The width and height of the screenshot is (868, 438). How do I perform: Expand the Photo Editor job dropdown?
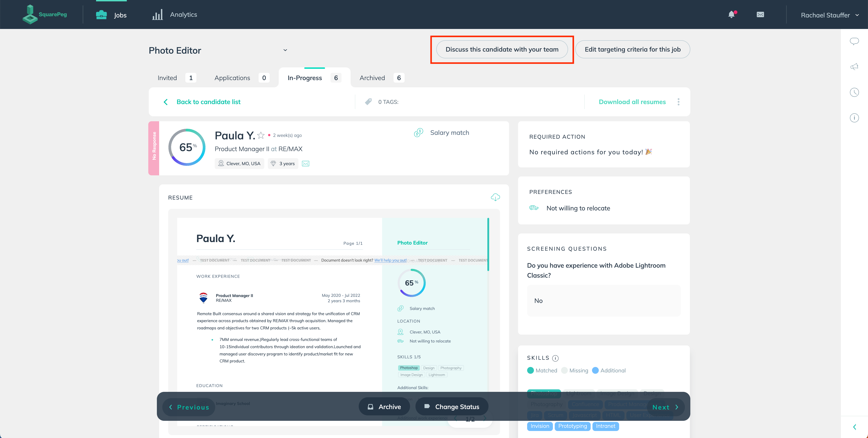pyautogui.click(x=285, y=50)
